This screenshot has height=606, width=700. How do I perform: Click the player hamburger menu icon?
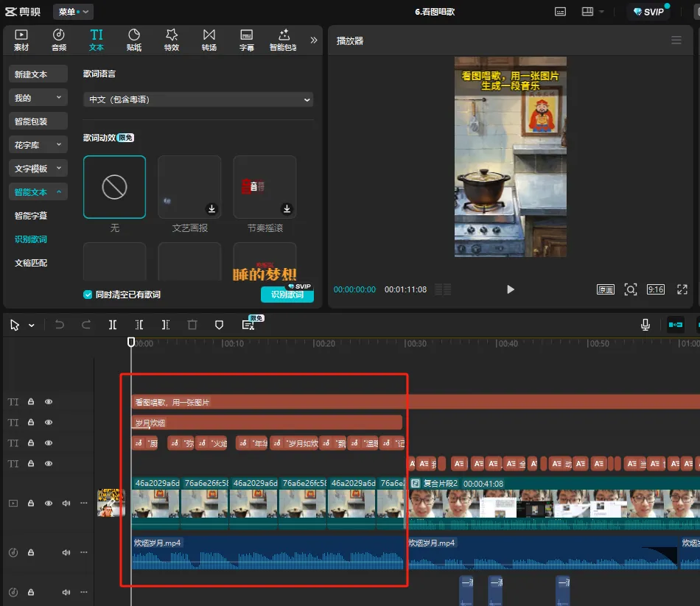click(x=676, y=40)
